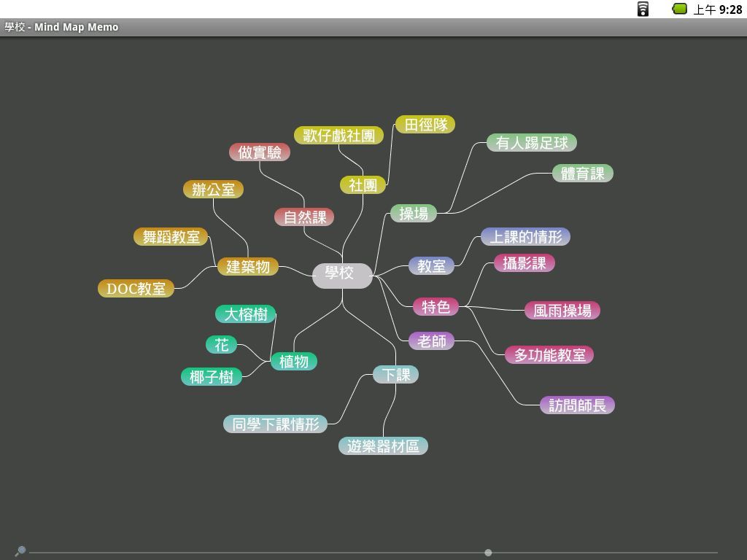The image size is (747, 560).
Task: Select the central 學校 node
Action: point(342,273)
